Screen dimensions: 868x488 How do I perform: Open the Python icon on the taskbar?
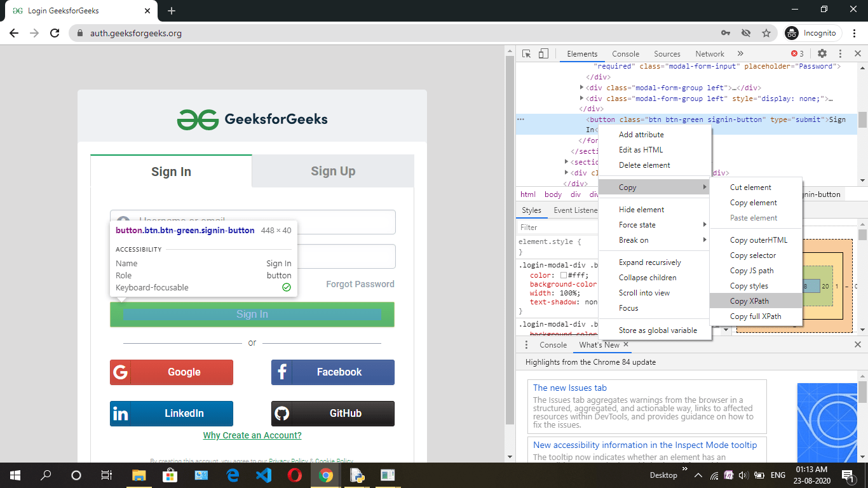point(356,475)
